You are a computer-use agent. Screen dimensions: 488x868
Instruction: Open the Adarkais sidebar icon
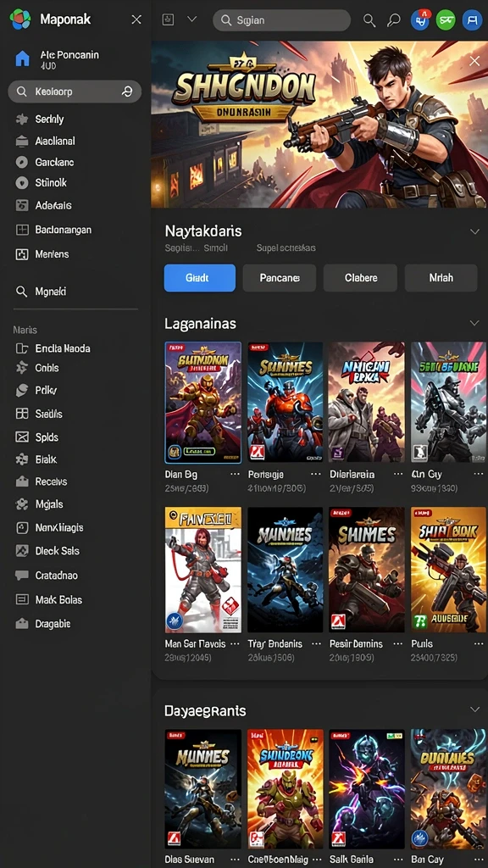pos(21,205)
